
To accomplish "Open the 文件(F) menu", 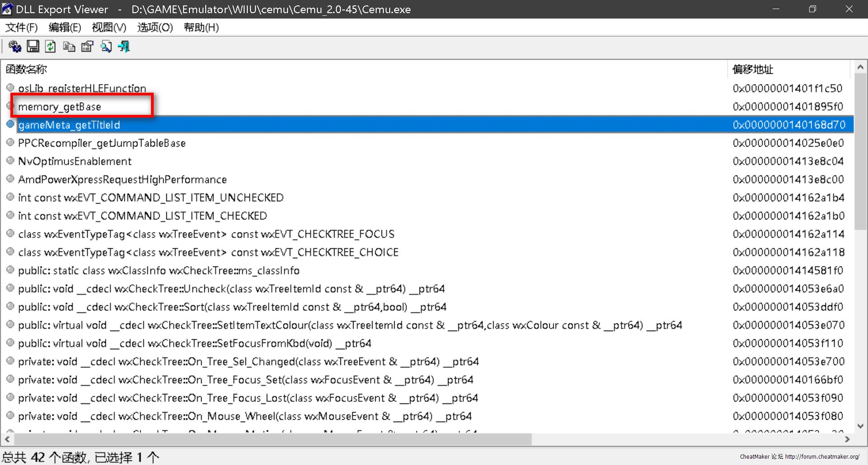I will [x=21, y=28].
